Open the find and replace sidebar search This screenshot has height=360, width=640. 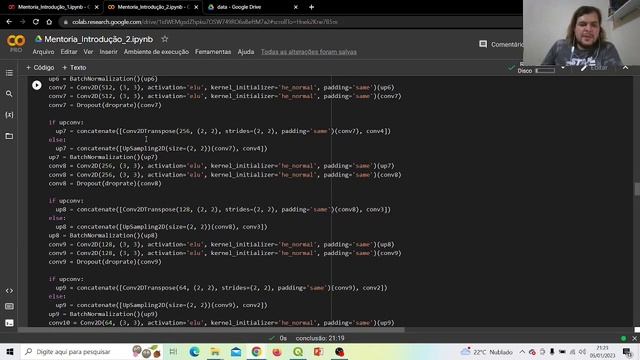point(9,94)
